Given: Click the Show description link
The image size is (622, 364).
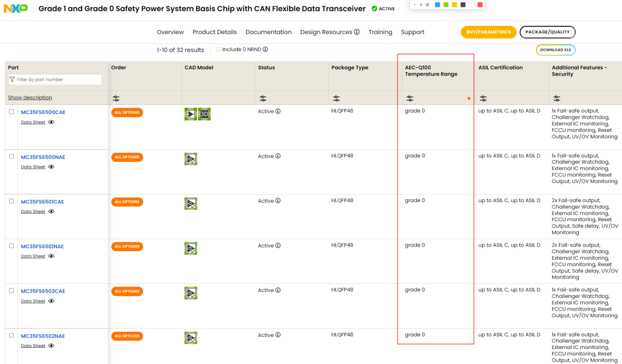Looking at the screenshot, I should tap(30, 97).
